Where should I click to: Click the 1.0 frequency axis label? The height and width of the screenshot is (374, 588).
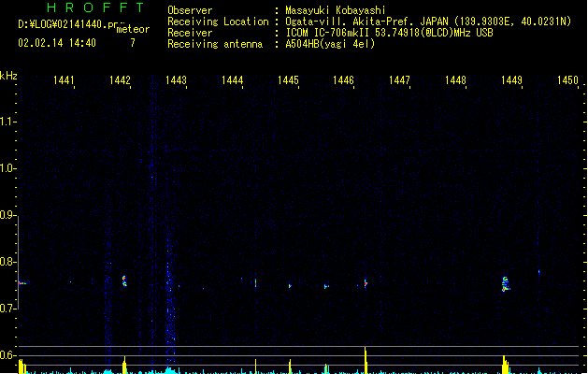7,168
